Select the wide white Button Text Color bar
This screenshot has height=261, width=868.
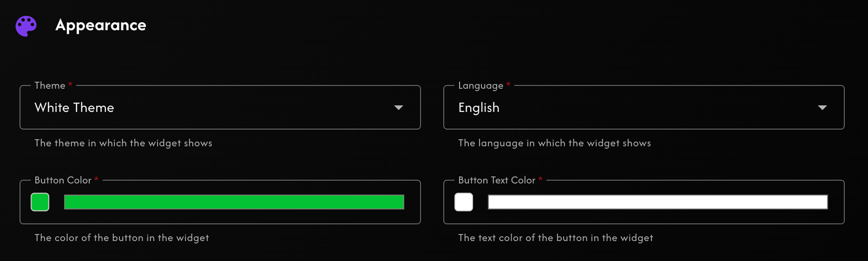(658, 202)
